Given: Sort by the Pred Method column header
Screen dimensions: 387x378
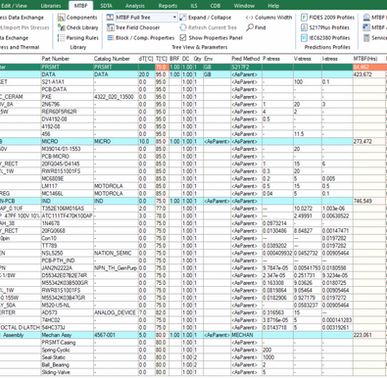Looking at the screenshot, I should (x=246, y=59).
